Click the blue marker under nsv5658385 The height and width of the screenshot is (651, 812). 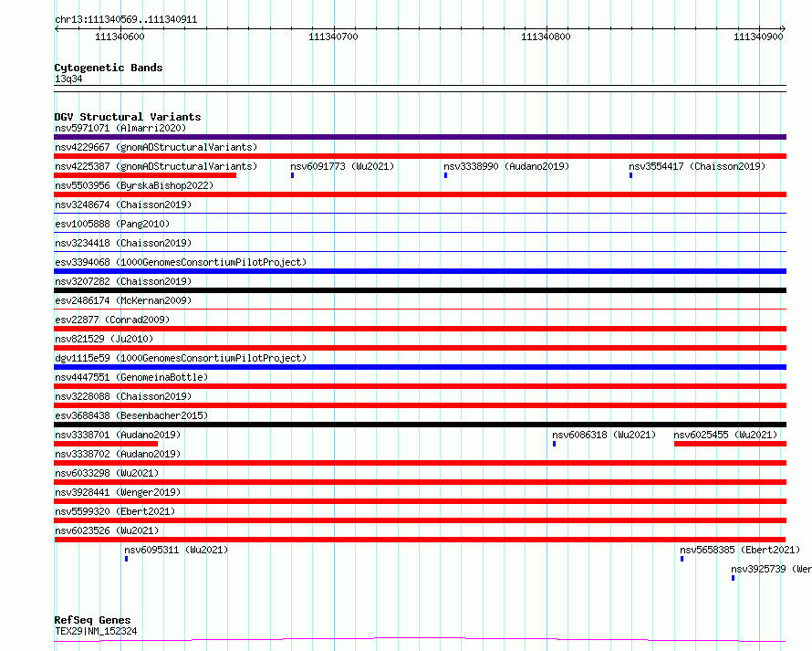click(682, 559)
